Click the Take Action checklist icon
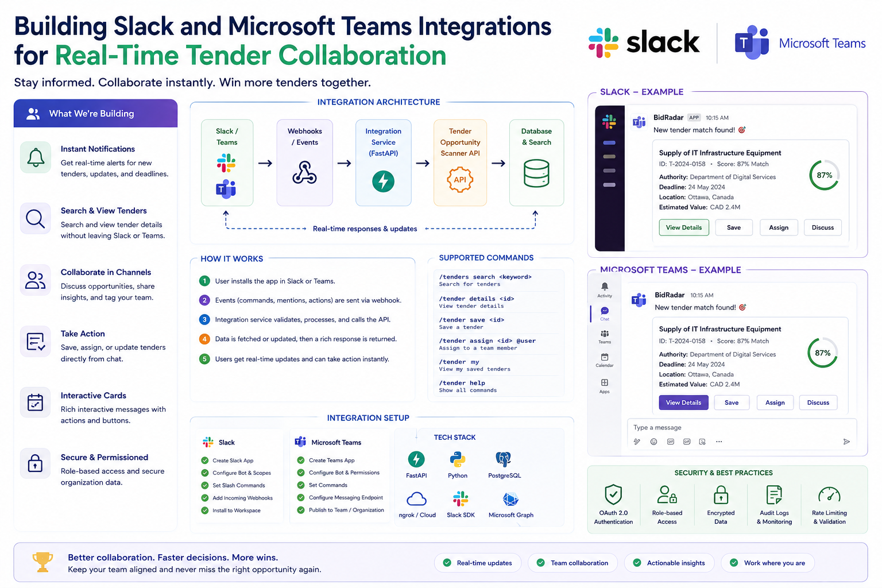 tap(36, 342)
